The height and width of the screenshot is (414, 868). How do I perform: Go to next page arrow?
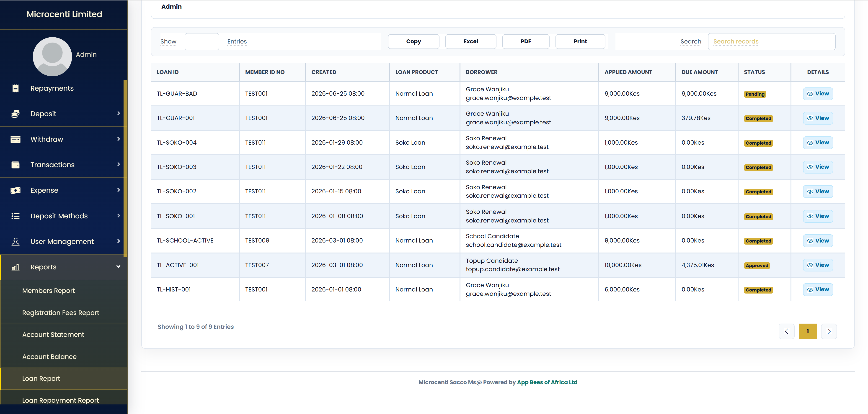point(829,331)
